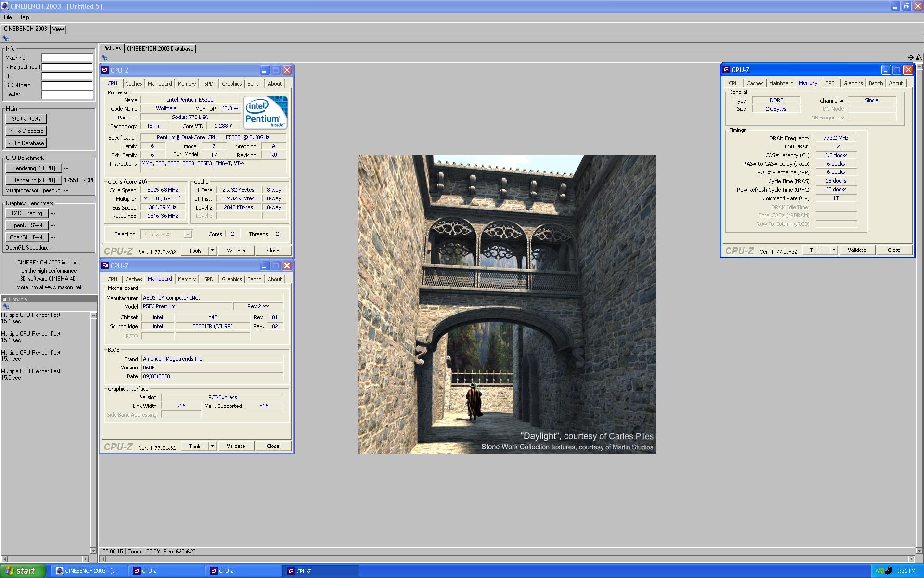Screen dimensions: 924x578
Task: Click the DRAM Frequency value 773.2 MHz
Action: click(x=835, y=138)
